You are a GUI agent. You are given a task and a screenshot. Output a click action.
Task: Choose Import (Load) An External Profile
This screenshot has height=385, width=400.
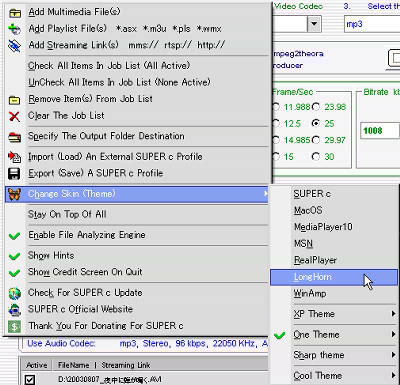coord(137,157)
